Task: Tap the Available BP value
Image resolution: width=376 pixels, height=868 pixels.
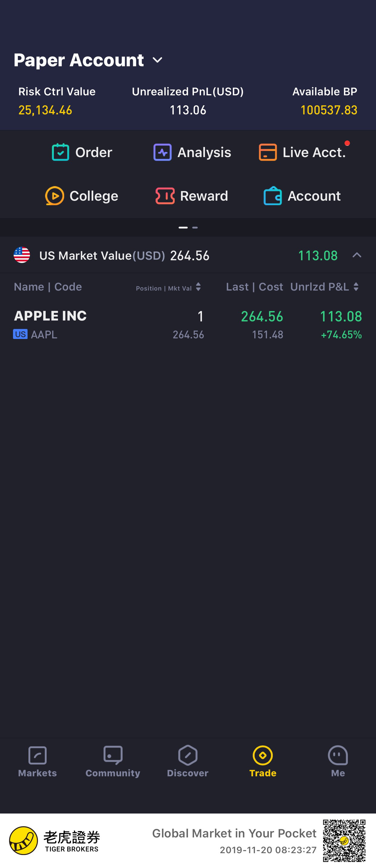Action: tap(329, 110)
